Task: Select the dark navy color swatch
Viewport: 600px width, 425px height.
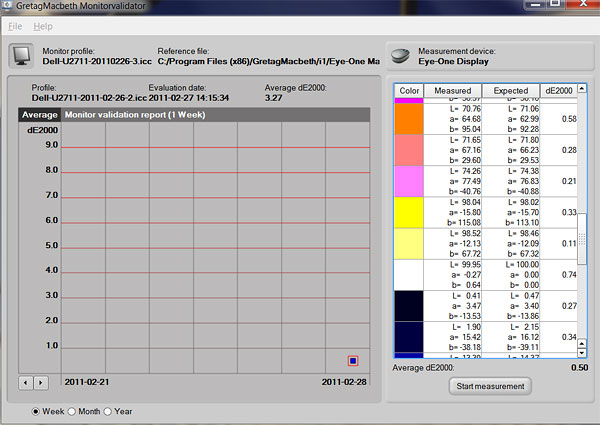Action: (409, 337)
